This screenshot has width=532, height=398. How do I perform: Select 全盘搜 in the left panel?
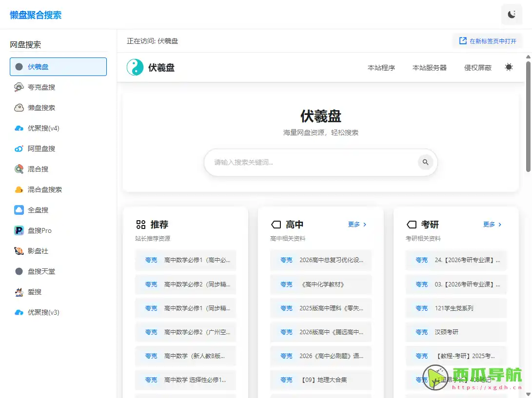point(38,210)
